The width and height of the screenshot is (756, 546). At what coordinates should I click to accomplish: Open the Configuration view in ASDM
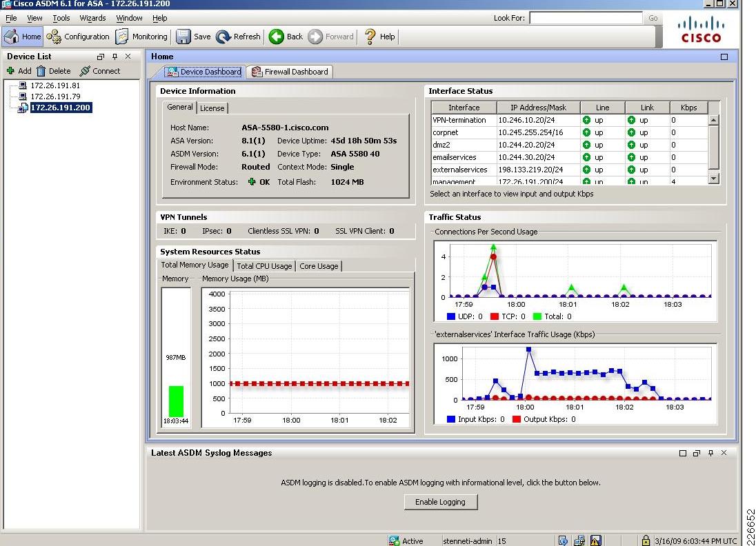79,37
